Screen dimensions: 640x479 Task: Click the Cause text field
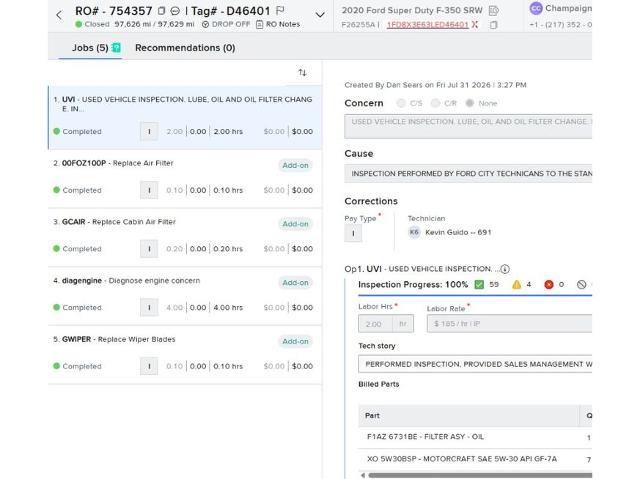point(468,174)
